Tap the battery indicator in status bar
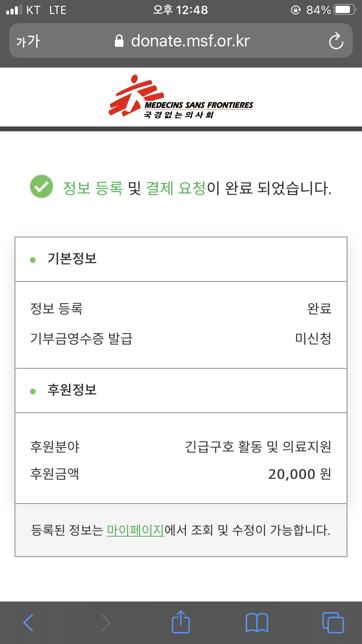This screenshot has height=644, width=362. pyautogui.click(x=345, y=10)
